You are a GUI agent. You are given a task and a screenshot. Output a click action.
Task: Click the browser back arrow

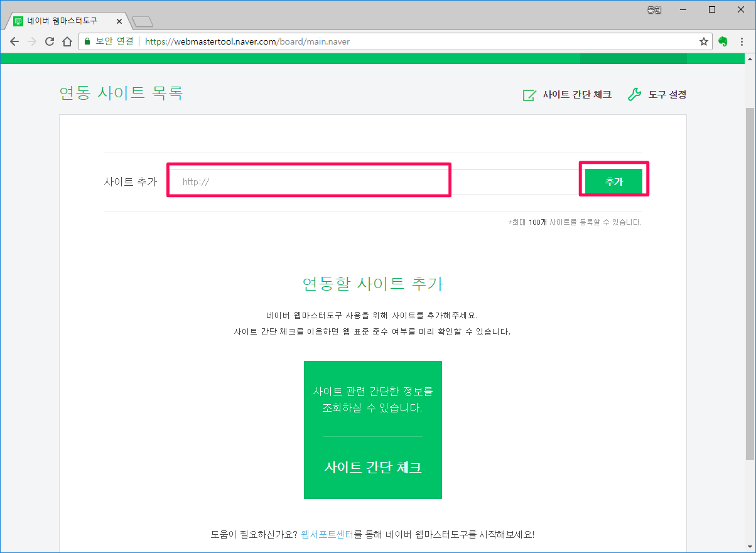(14, 42)
